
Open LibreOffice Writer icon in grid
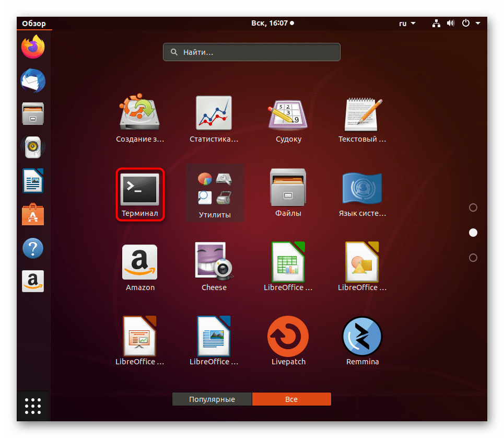pyautogui.click(x=214, y=341)
